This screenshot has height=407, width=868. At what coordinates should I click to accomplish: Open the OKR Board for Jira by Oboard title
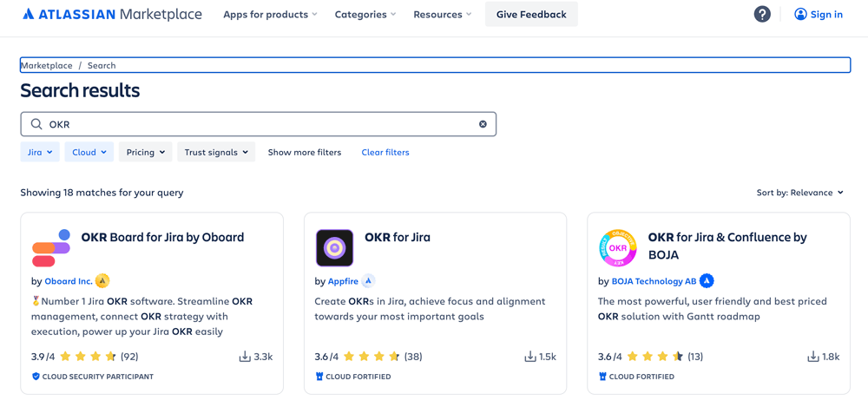tap(163, 238)
